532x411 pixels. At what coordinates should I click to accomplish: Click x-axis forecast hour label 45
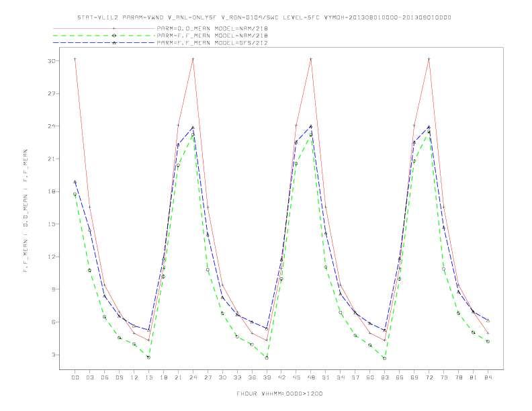(x=296, y=377)
